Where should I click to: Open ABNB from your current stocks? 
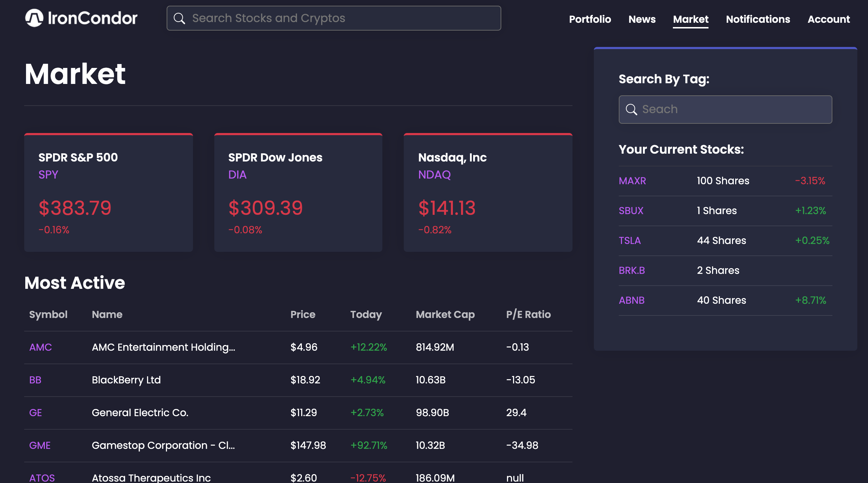632,300
